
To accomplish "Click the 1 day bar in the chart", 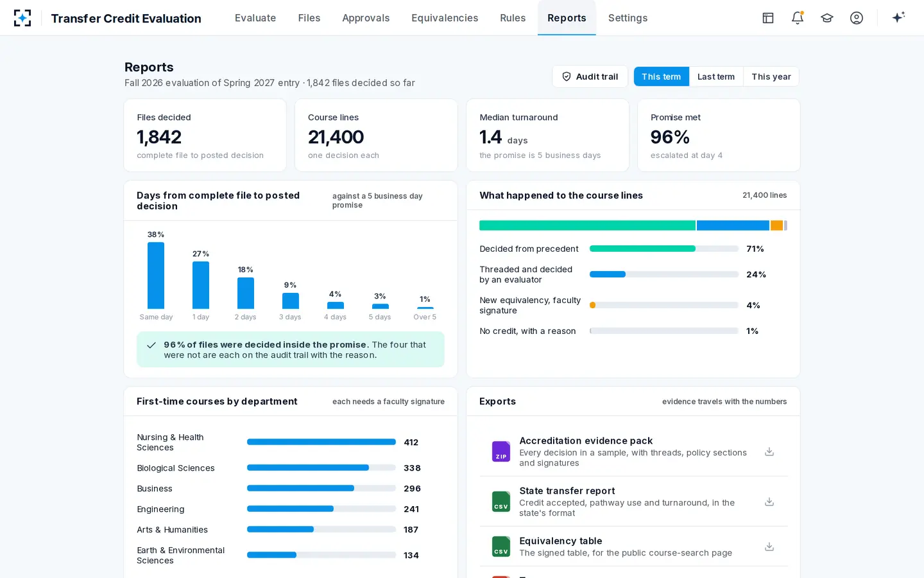I will [x=201, y=285].
